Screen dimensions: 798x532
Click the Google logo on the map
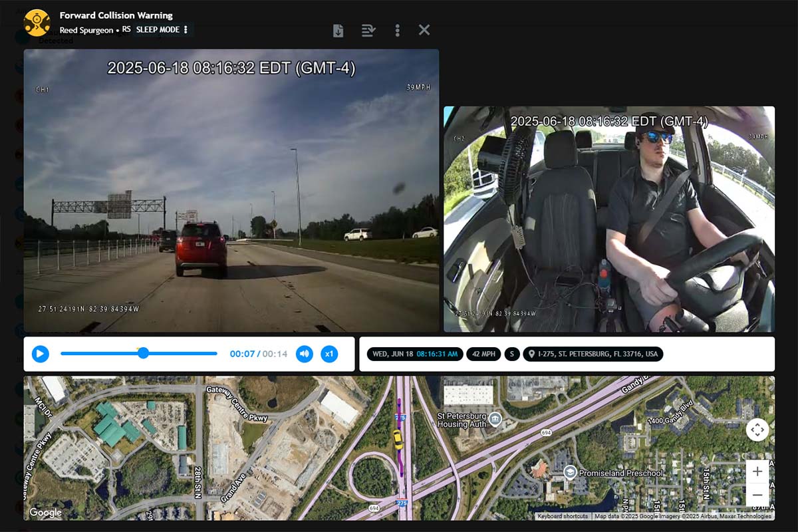click(x=45, y=513)
